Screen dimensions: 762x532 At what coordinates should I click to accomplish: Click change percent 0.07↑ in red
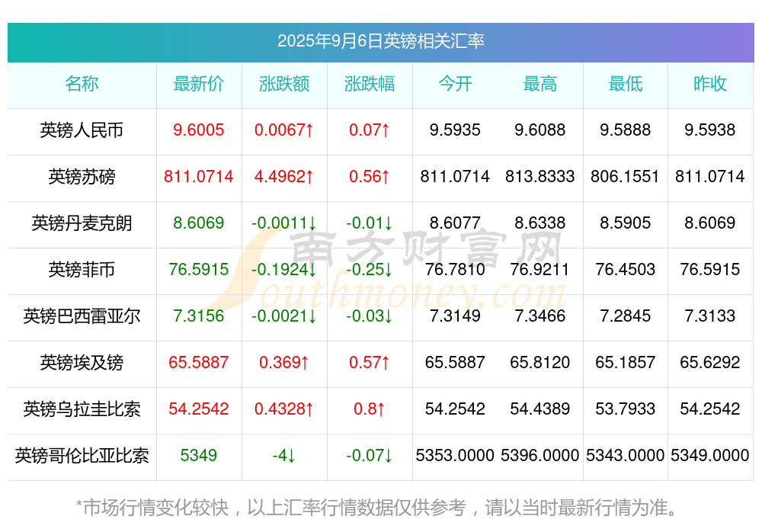pyautogui.click(x=370, y=130)
